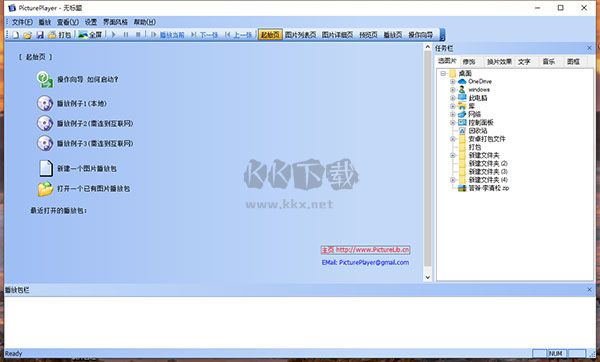The width and height of the screenshot is (600, 362).
Task: Click the 播放例子2 disc icon
Action: pos(45,124)
